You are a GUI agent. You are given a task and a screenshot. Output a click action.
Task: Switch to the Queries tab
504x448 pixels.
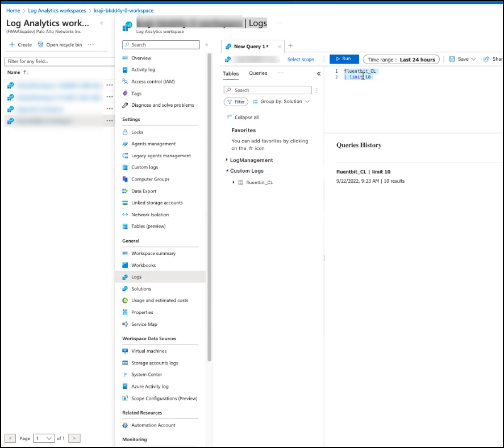(258, 73)
